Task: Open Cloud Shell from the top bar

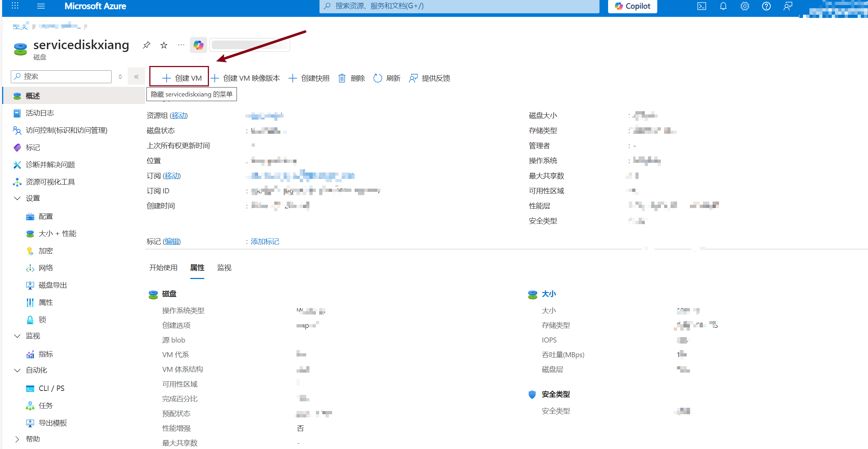Action: click(702, 6)
